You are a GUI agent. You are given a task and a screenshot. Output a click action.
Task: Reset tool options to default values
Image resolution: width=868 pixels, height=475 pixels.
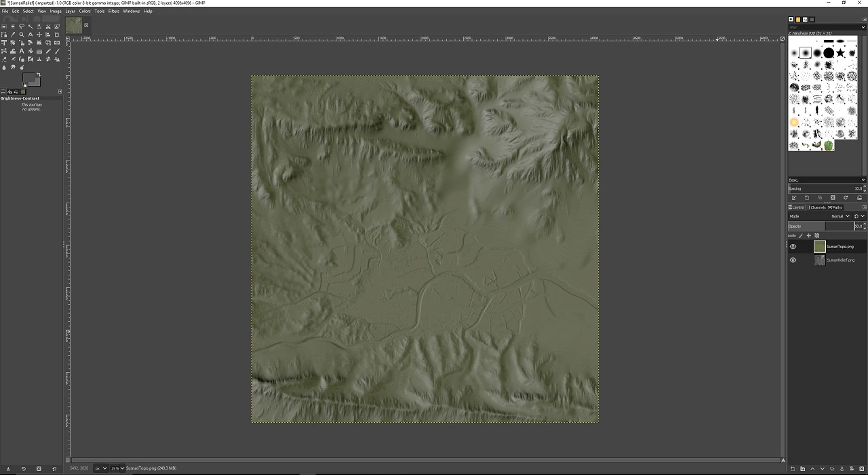click(x=54, y=469)
